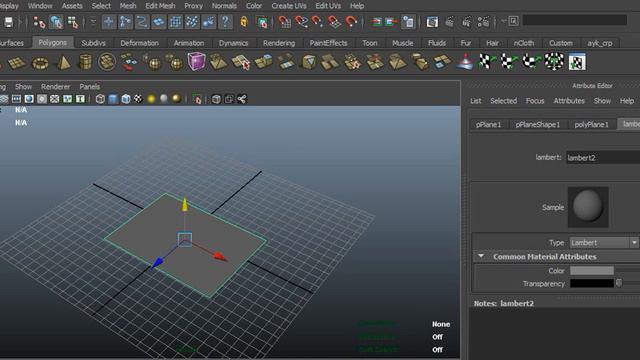Image resolution: width=640 pixels, height=360 pixels.
Task: Open the render view window icon
Action: 432,22
